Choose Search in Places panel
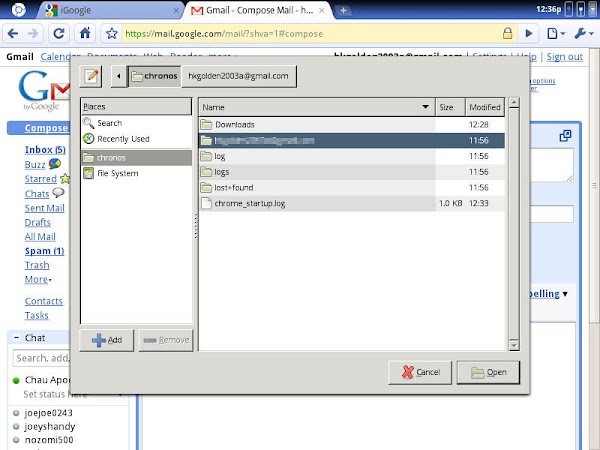Image resolution: width=600 pixels, height=450 pixels. point(136,123)
